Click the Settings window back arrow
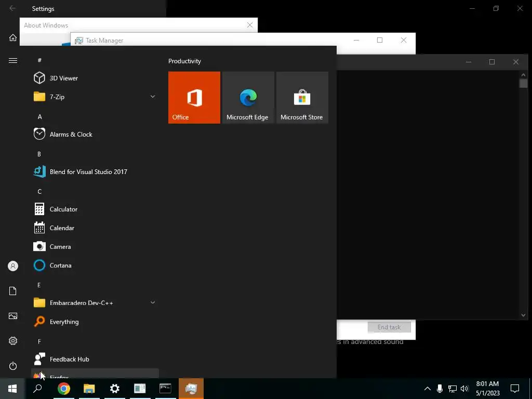This screenshot has height=399, width=532. point(12,8)
